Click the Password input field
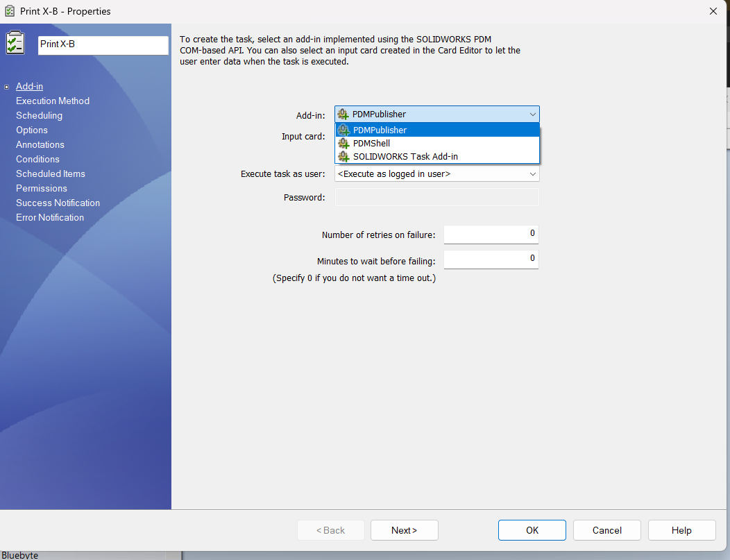This screenshot has width=730, height=560. click(x=436, y=197)
